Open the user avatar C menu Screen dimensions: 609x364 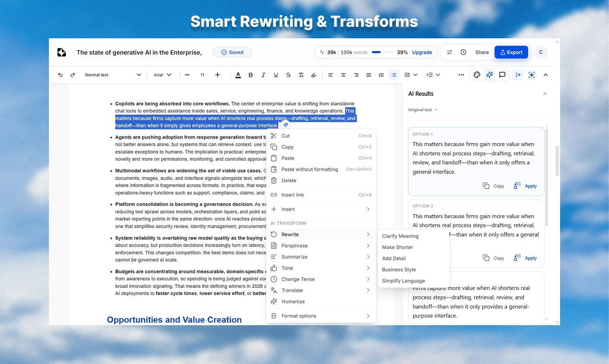click(541, 52)
